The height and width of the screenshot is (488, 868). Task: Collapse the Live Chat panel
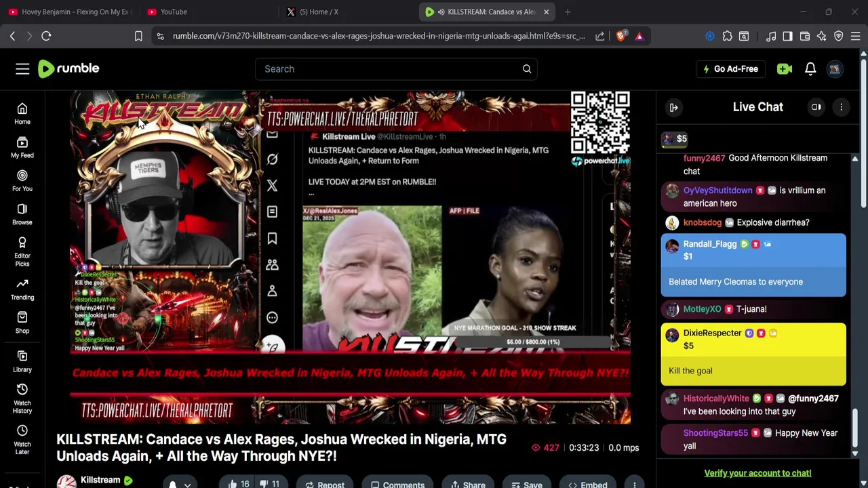click(x=674, y=107)
